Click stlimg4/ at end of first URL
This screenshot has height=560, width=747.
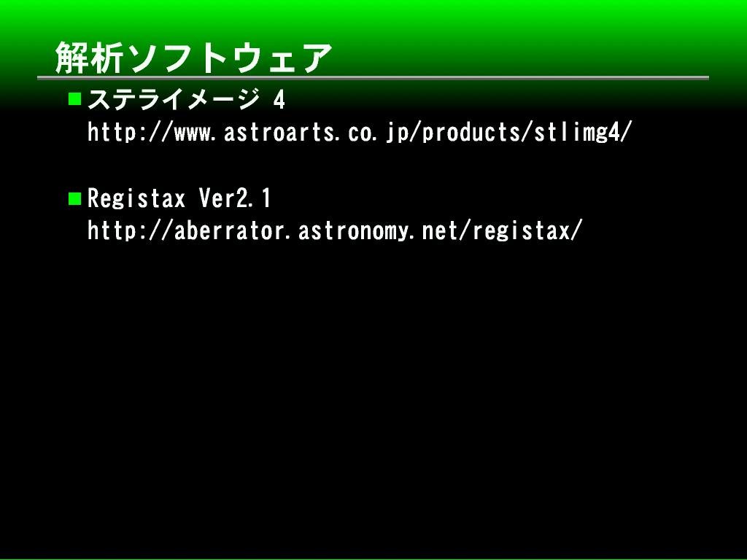582,132
